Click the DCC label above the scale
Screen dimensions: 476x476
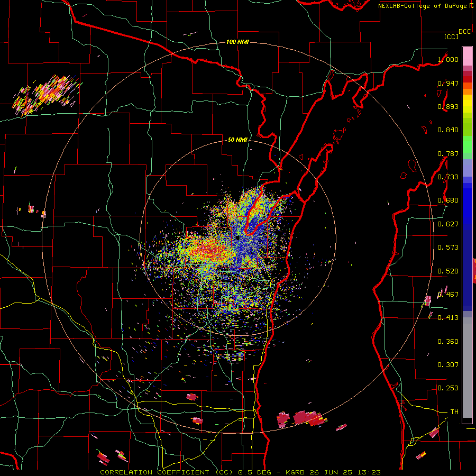tap(465, 32)
